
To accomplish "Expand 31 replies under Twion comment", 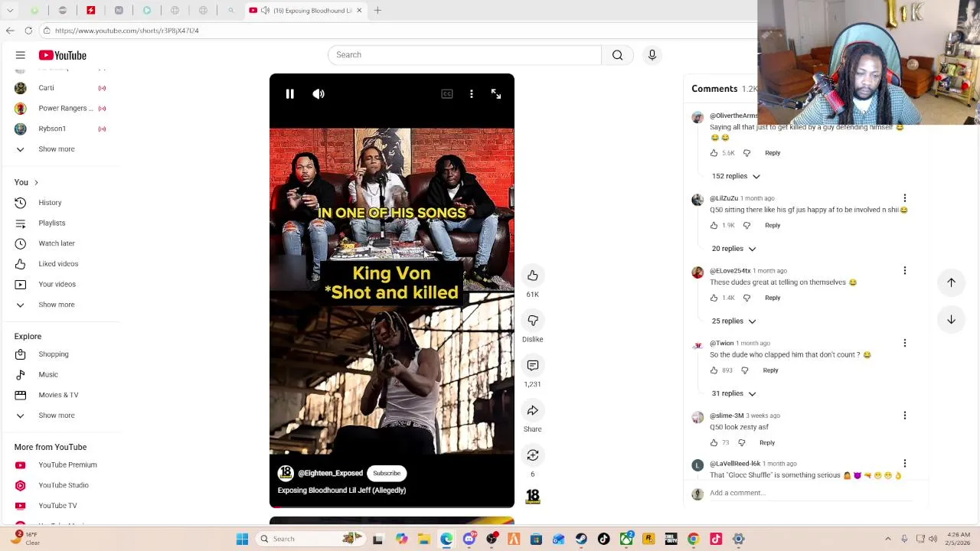I will click(733, 393).
